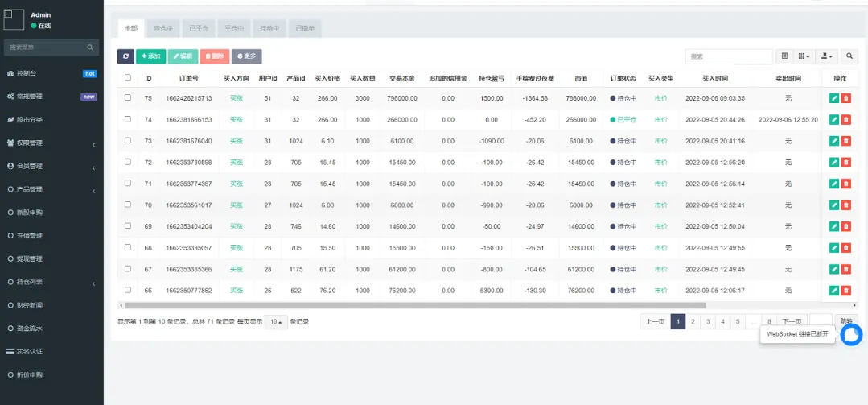Open the export dropdown in table toolbar
The height and width of the screenshot is (405, 868).
[x=826, y=56]
